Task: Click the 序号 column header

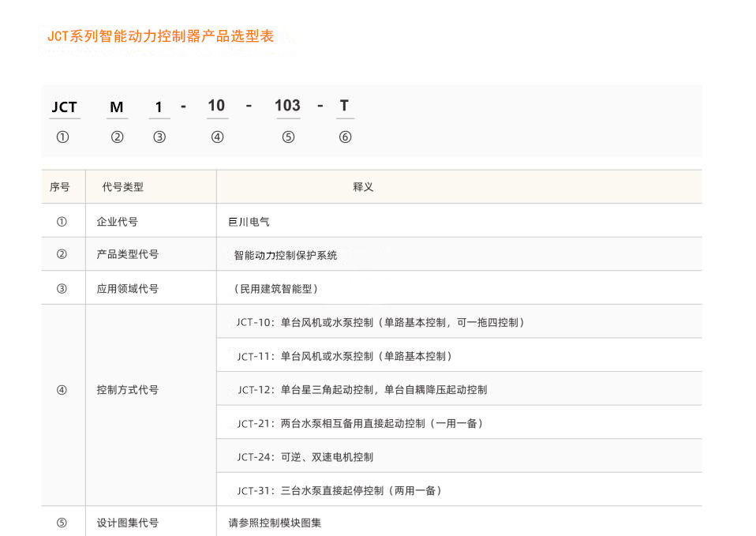Action: pos(60,188)
